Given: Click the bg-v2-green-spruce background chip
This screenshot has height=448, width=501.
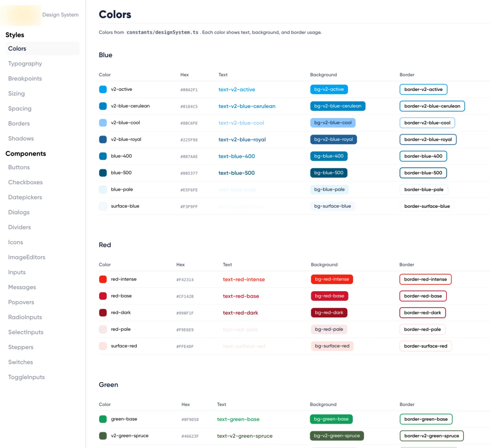Looking at the screenshot, I should pyautogui.click(x=337, y=436).
